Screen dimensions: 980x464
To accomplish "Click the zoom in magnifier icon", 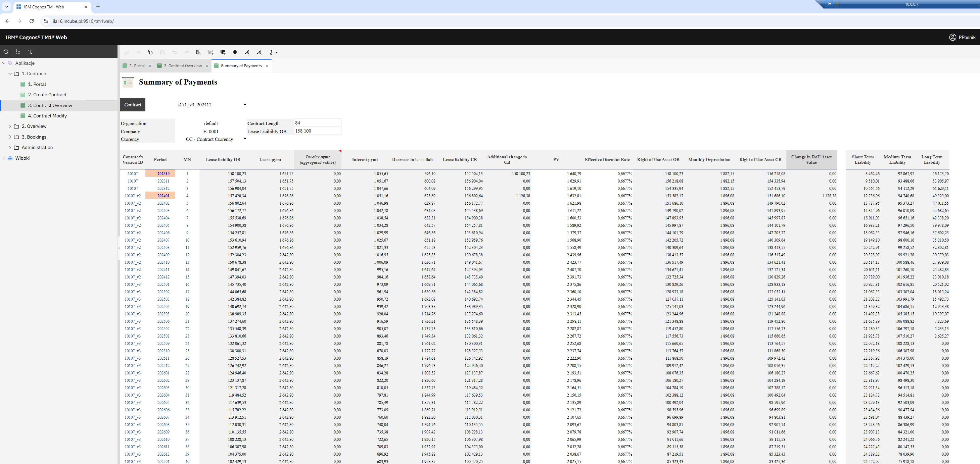I will click(x=247, y=52).
